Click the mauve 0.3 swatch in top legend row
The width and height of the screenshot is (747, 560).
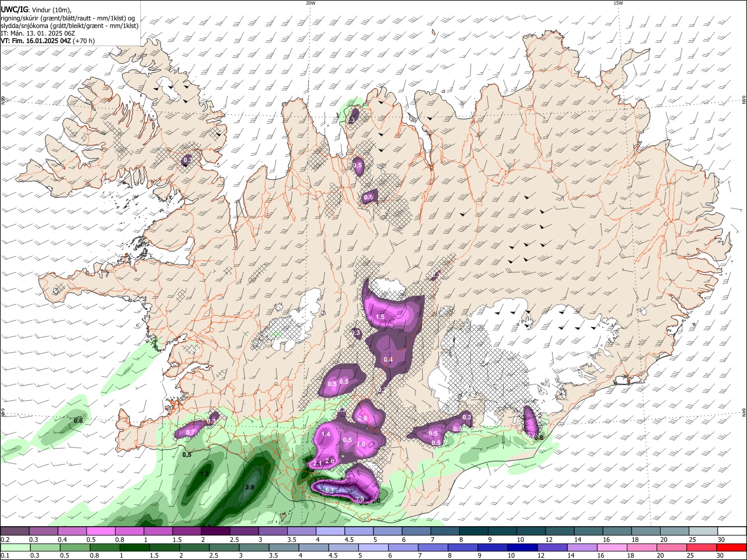43,531
